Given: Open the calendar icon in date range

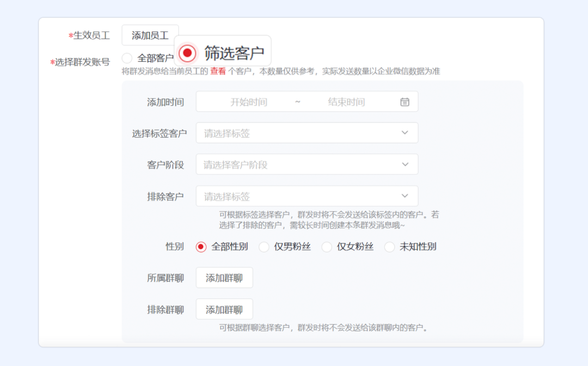Looking at the screenshot, I should coord(405,102).
